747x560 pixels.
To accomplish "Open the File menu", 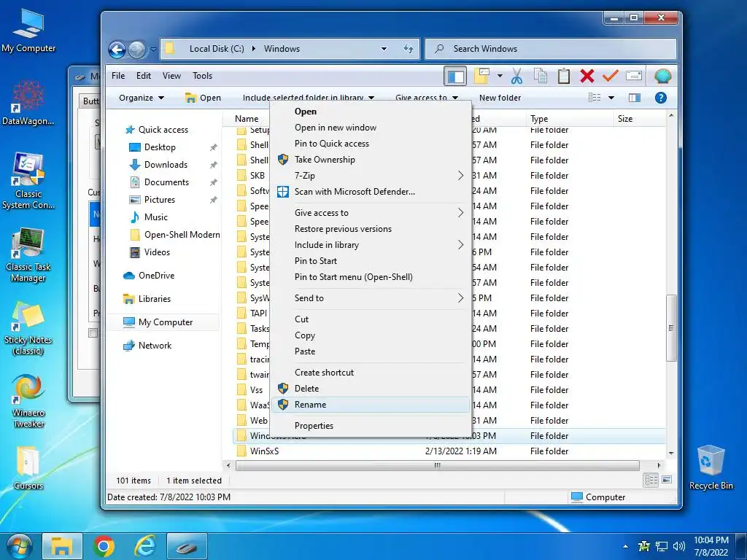I will click(x=118, y=76).
